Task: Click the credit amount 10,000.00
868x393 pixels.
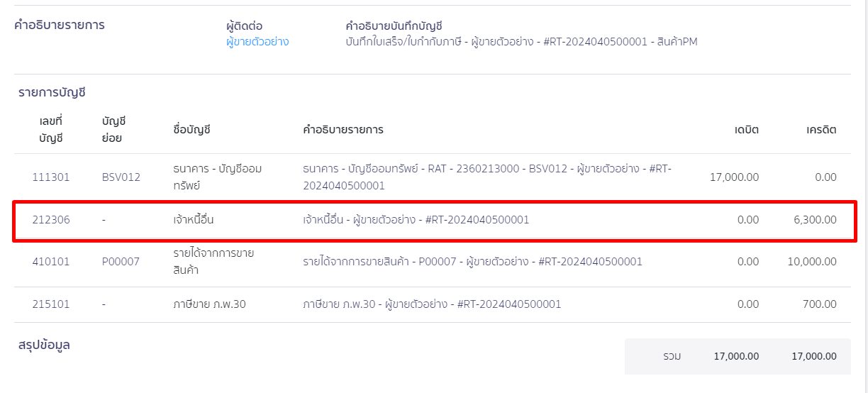Action: 812,262
